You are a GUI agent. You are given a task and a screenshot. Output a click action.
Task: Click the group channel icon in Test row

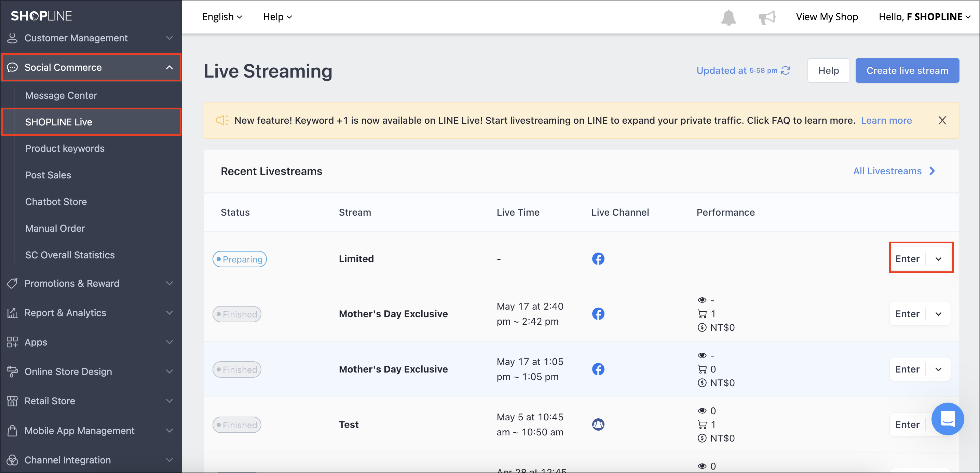tap(598, 424)
